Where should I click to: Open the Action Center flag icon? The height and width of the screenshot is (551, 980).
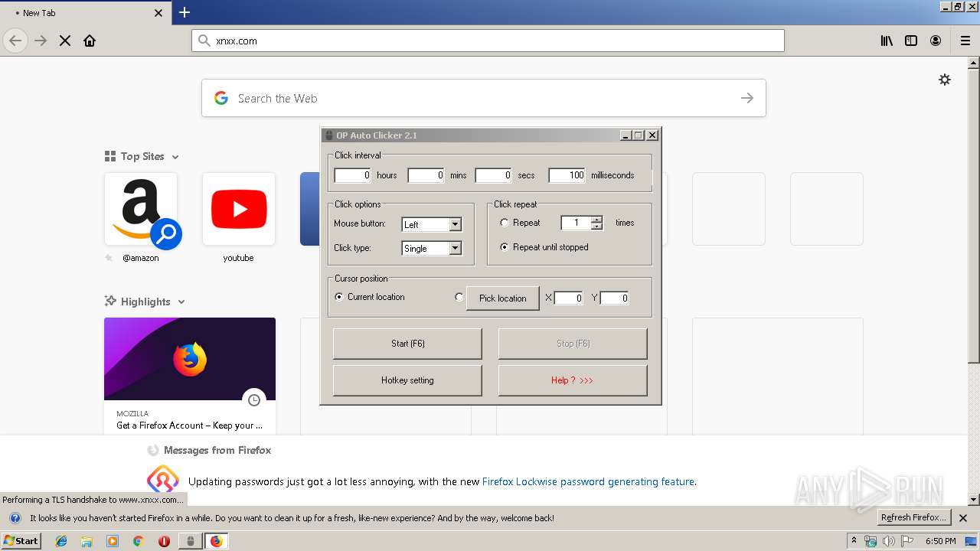pyautogui.click(x=907, y=541)
